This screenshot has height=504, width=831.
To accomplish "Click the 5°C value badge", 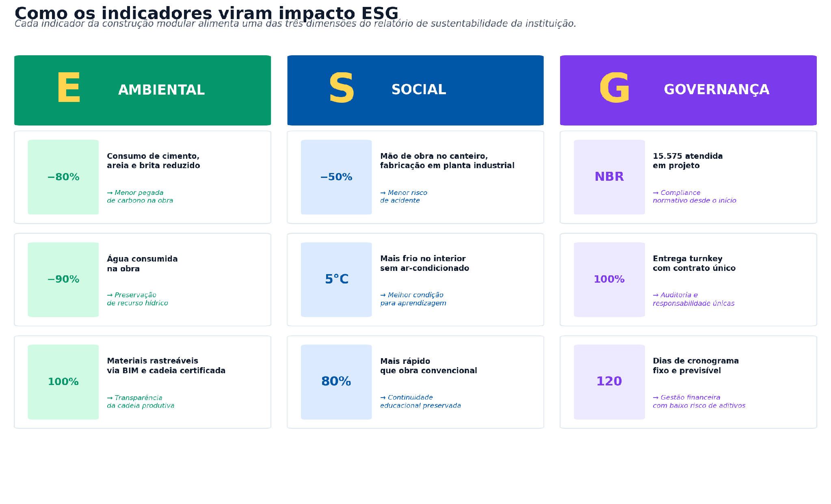I will point(337,279).
